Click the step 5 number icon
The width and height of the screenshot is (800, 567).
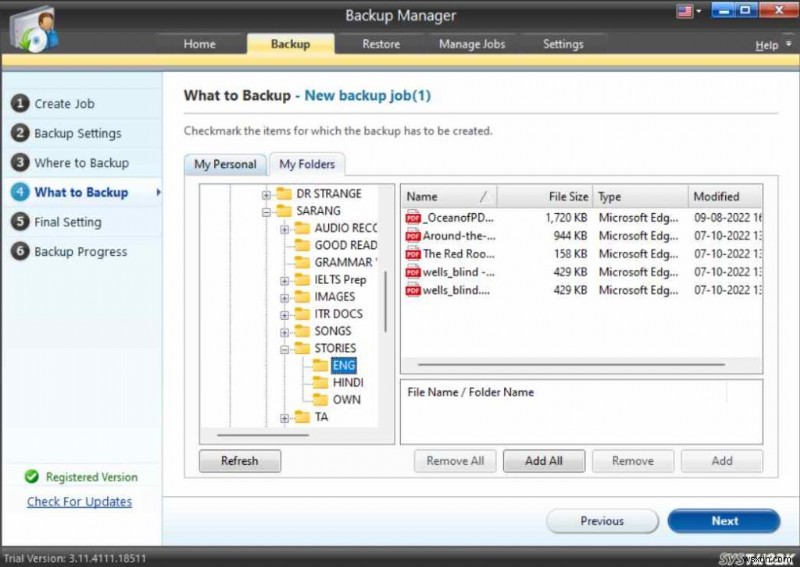click(20, 222)
